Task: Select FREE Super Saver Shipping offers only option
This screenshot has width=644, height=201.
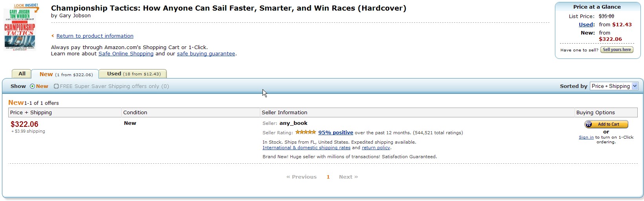Action: point(57,86)
